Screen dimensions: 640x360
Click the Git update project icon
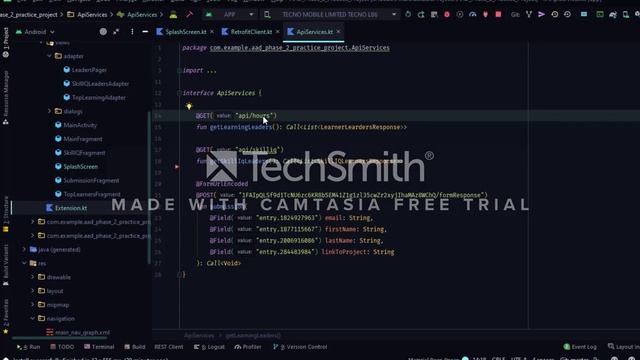click(529, 15)
